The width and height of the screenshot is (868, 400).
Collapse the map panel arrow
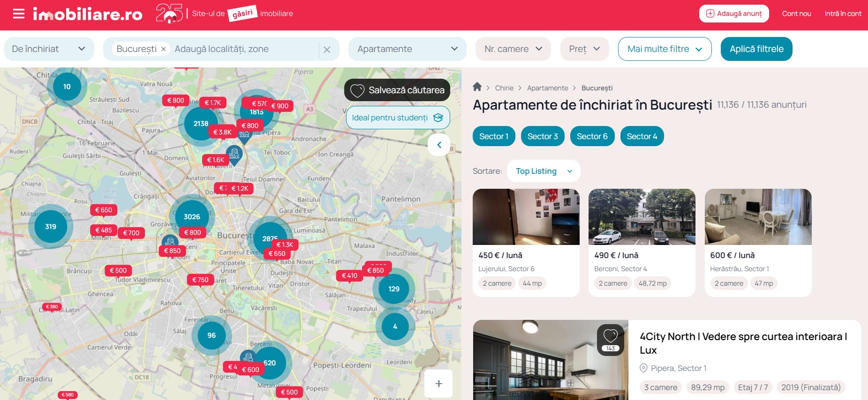(439, 145)
